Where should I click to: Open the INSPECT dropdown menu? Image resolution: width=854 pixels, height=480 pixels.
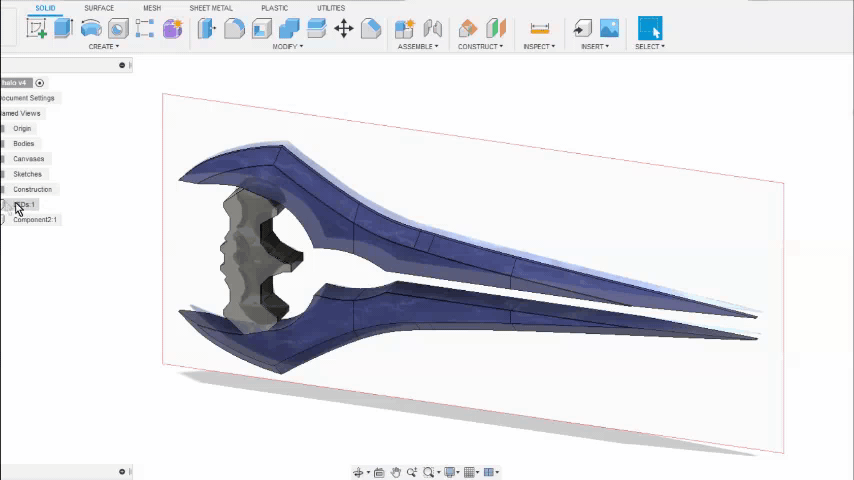coord(539,47)
